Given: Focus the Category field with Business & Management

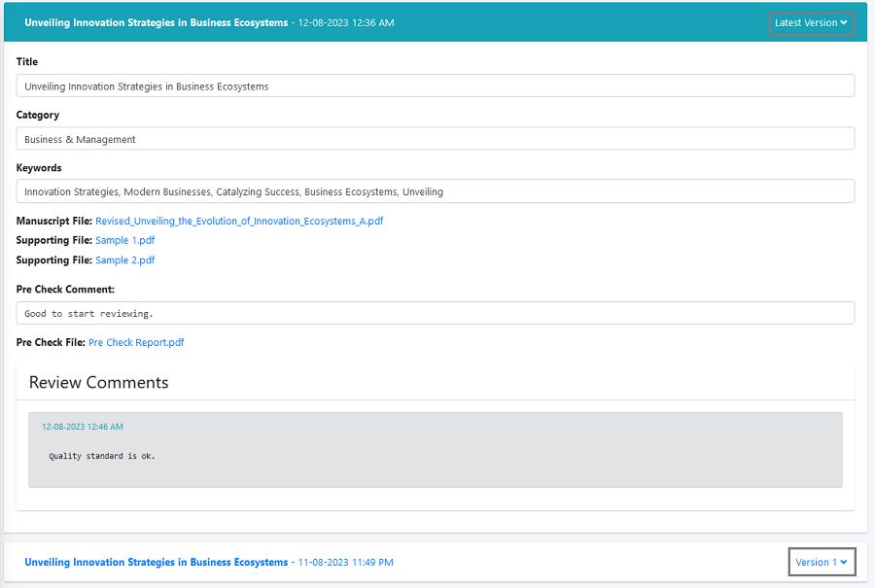Looking at the screenshot, I should [x=435, y=139].
